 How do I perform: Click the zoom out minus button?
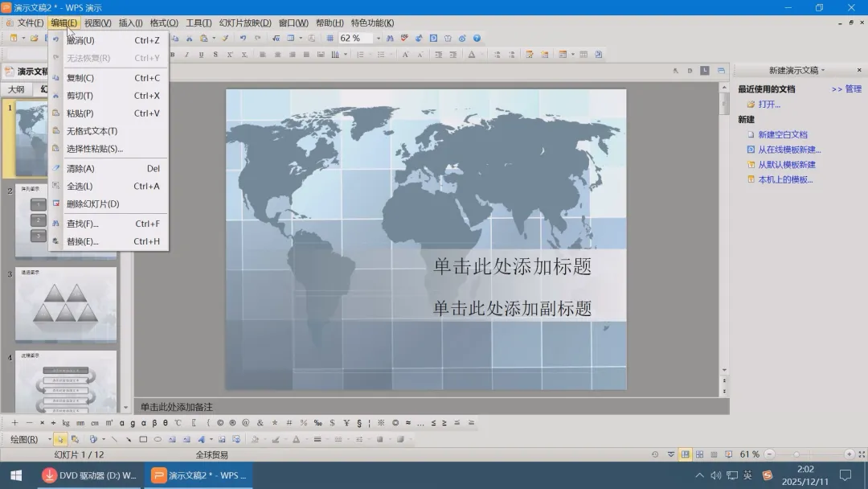[x=769, y=454]
